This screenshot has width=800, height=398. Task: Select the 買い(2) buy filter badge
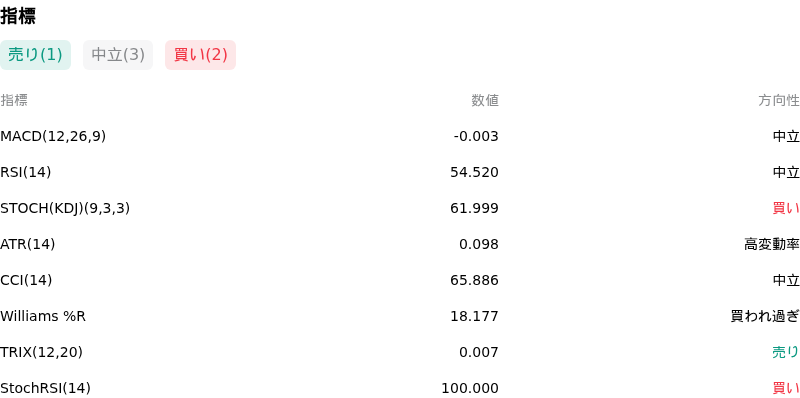click(201, 55)
